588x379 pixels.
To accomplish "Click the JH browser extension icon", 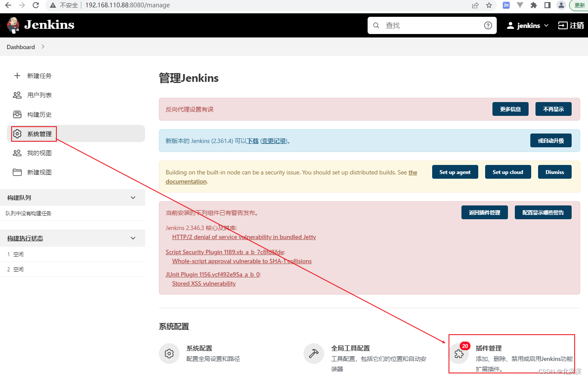I will pos(506,5).
